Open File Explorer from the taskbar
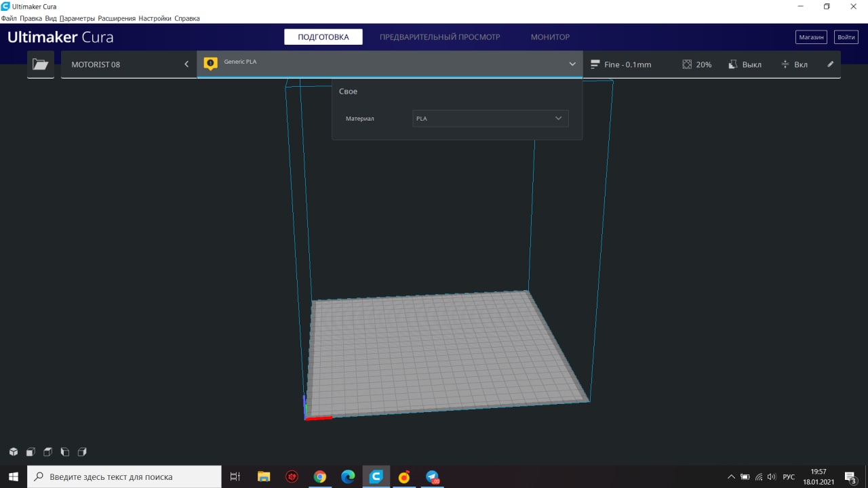 pyautogui.click(x=264, y=476)
